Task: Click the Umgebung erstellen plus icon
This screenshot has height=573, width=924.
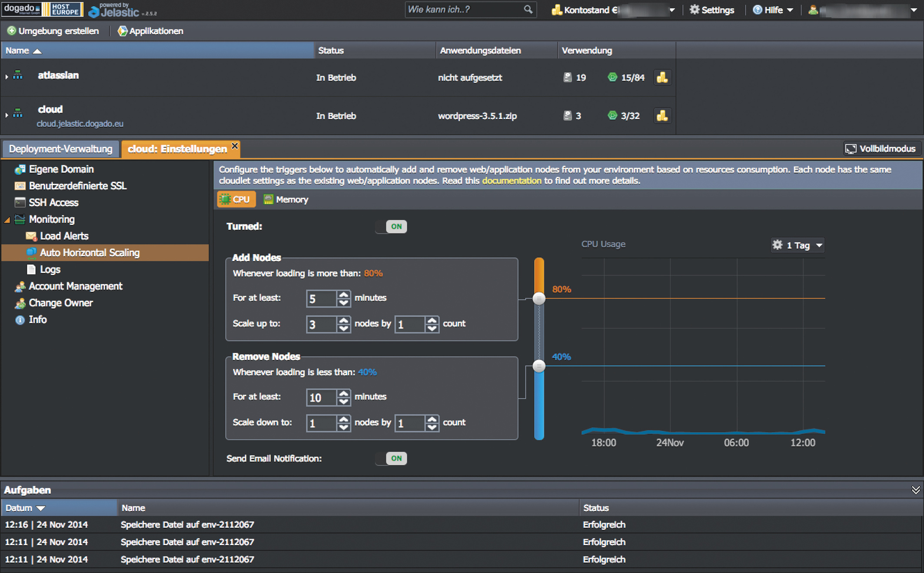Action: [12, 31]
